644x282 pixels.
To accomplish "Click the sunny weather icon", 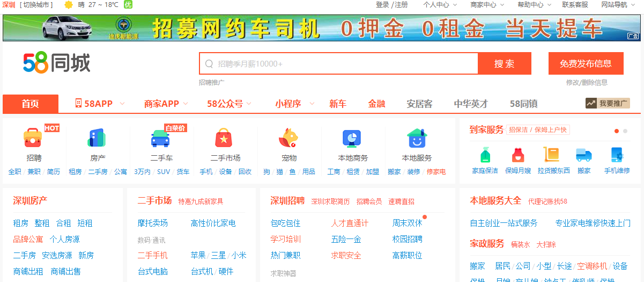I will (69, 5).
